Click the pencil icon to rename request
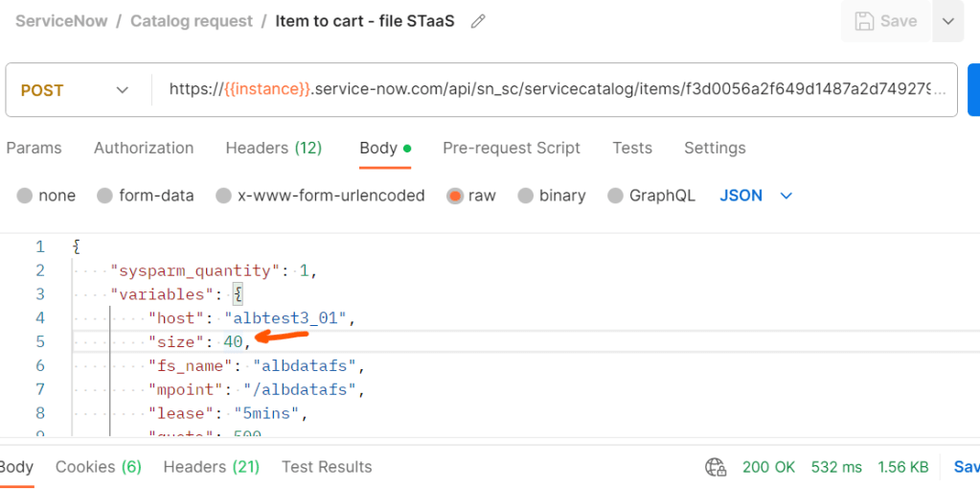 (x=478, y=21)
